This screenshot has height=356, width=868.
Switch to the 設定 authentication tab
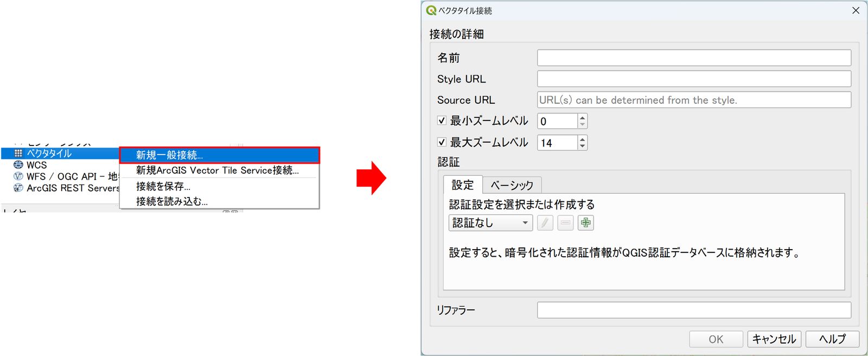[x=463, y=185]
